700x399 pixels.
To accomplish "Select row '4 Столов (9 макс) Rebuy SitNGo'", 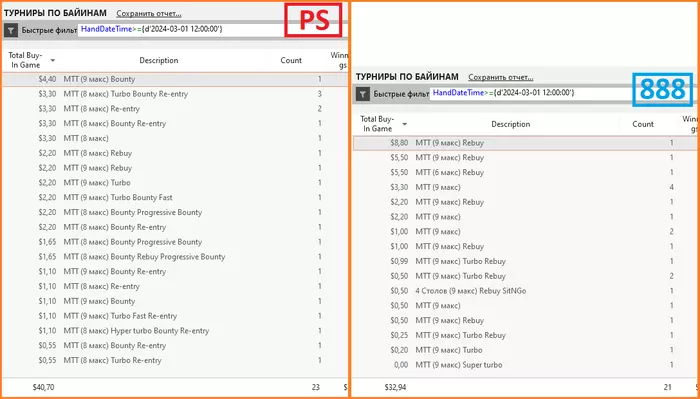I will [x=525, y=291].
